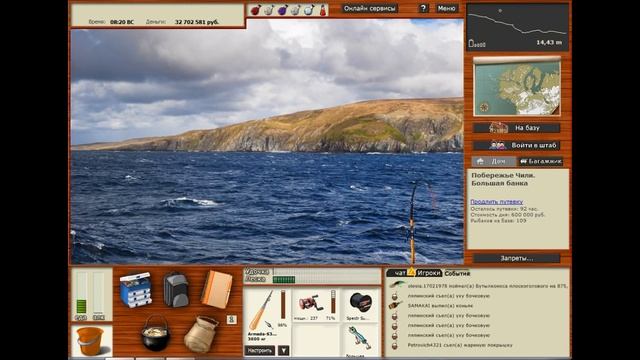Click the small 8 counter box
The width and height of the screenshot is (640, 360).
coord(231,319)
